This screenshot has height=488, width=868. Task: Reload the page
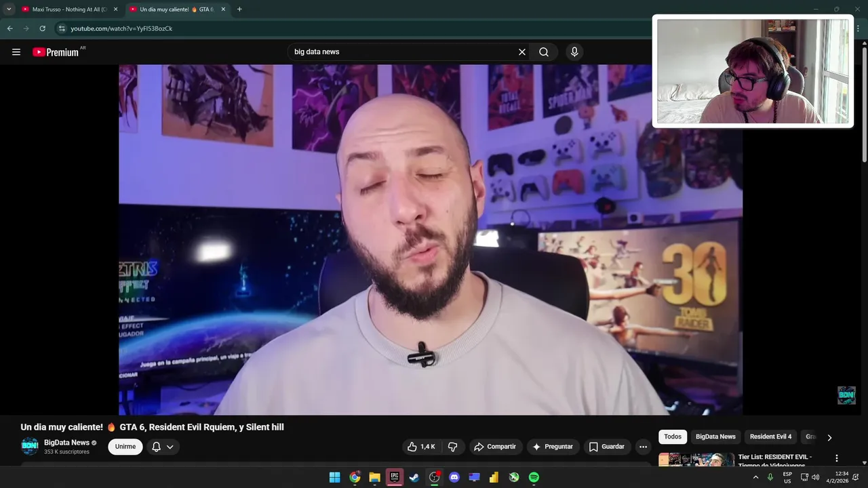point(42,28)
